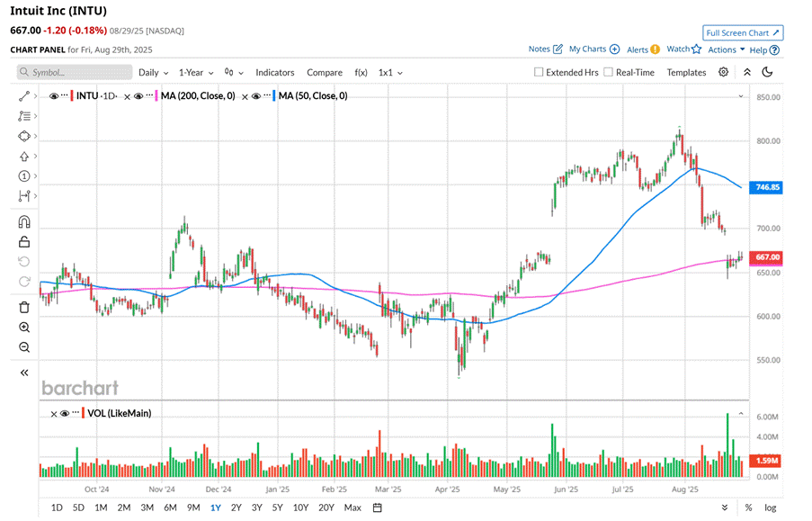The height and width of the screenshot is (521, 812).
Task: Collapse the volume pane caret
Action: pyautogui.click(x=741, y=414)
